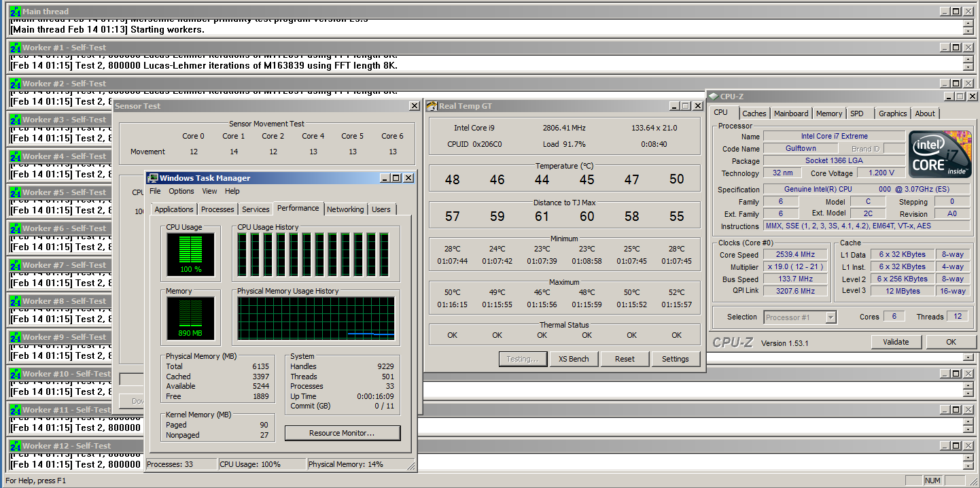Click scroll up arrow in Worker #1 window

[968, 60]
